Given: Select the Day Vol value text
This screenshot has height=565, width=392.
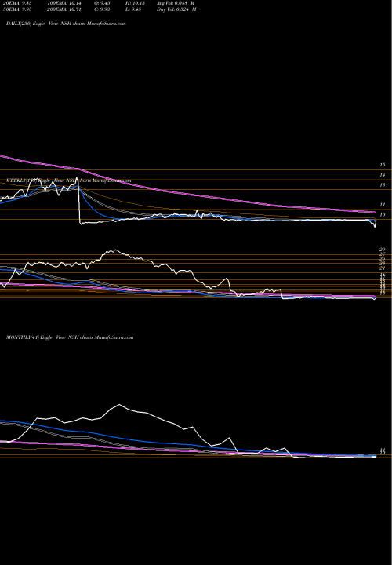Looking at the screenshot, I should pos(176,9).
